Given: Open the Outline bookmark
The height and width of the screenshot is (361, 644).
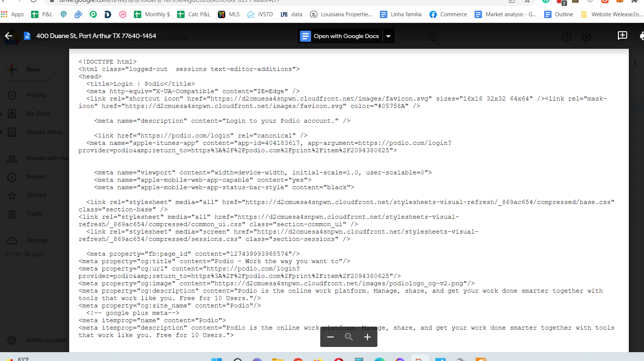Looking at the screenshot, I should tap(559, 14).
